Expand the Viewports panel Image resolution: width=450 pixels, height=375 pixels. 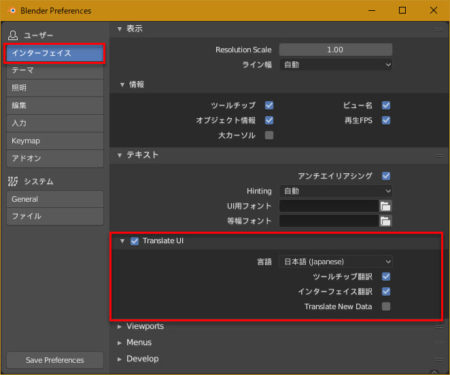click(119, 327)
